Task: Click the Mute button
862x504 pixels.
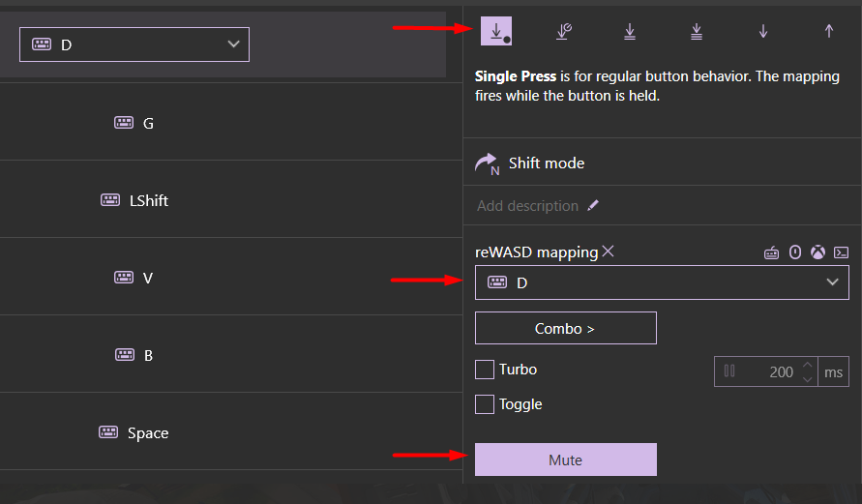Action: click(566, 460)
